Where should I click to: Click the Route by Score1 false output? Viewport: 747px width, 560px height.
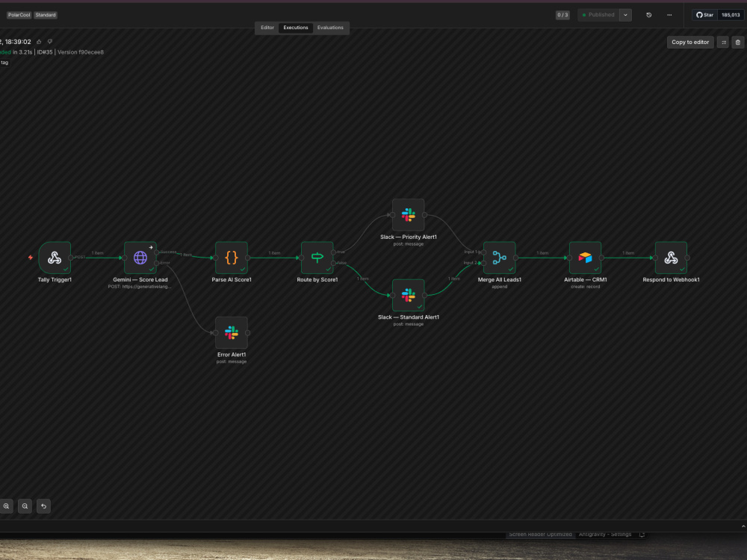click(333, 263)
